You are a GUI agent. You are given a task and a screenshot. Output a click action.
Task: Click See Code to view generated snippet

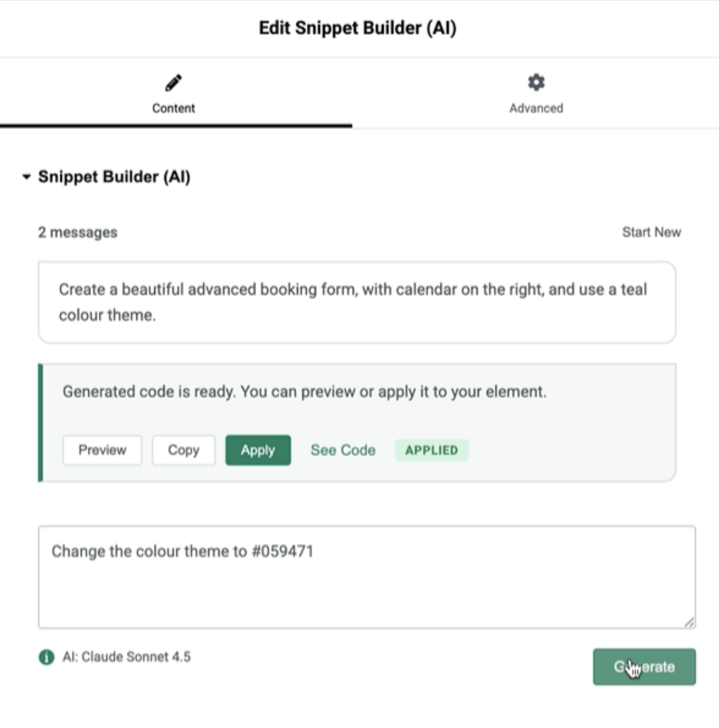click(x=343, y=450)
